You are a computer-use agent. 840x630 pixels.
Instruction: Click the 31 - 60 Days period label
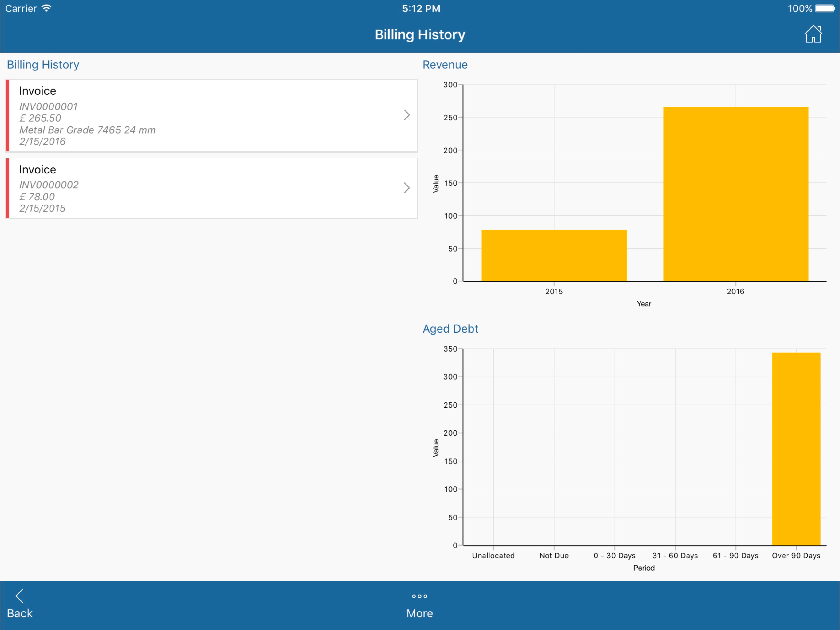675,556
